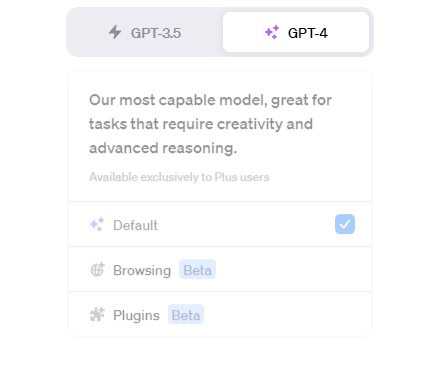The height and width of the screenshot is (366, 429).
Task: Select the Plugins mode label
Action: [136, 315]
